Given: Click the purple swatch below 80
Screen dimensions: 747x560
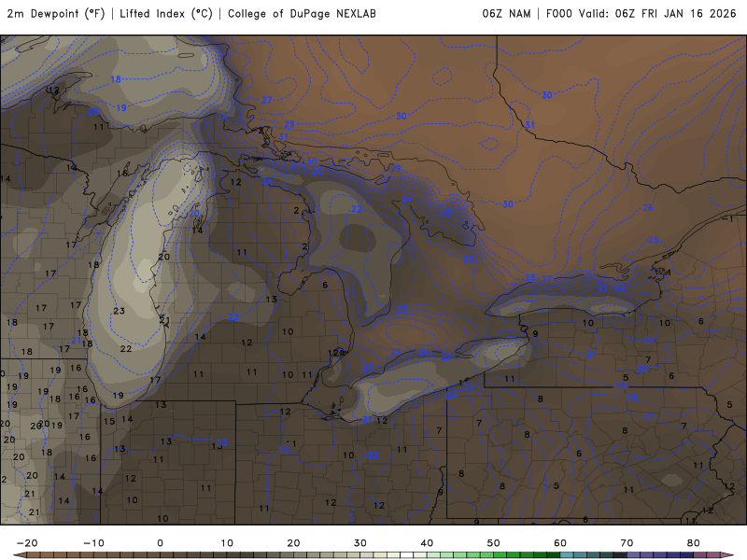Looking at the screenshot, I should tap(699, 555).
